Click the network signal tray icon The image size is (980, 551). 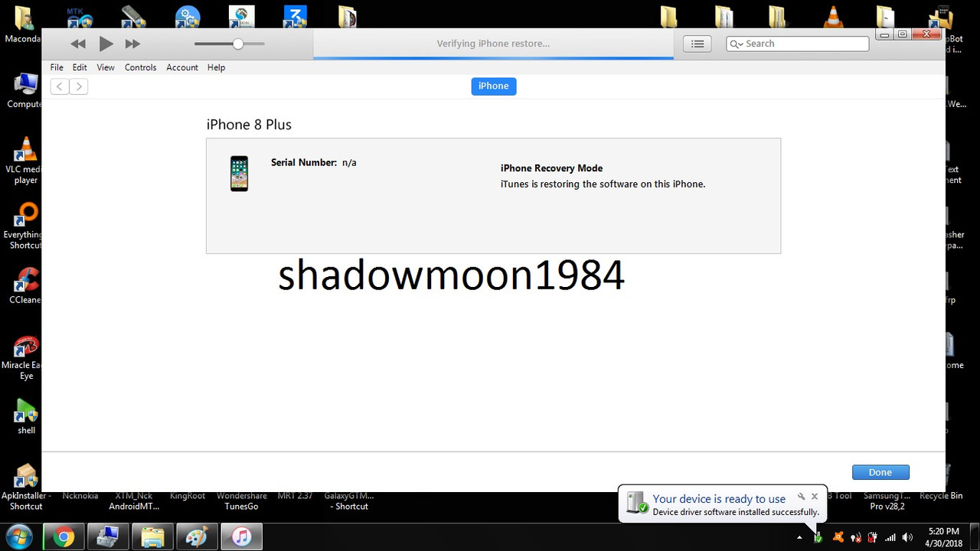coord(890,537)
